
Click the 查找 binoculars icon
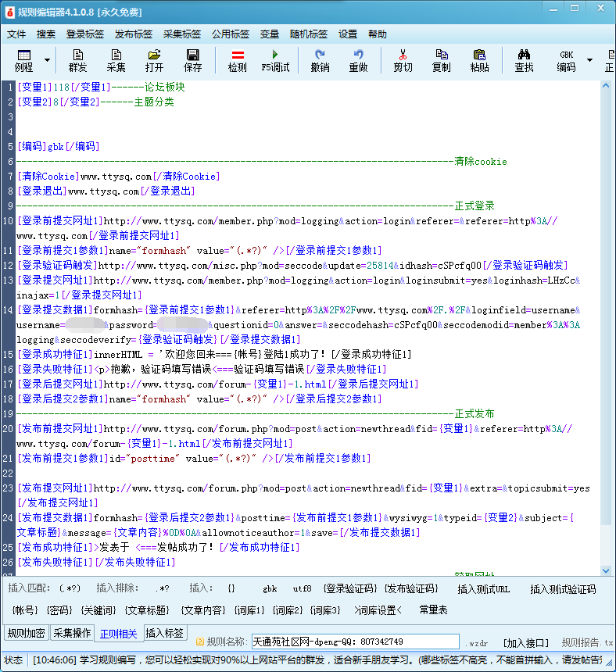coord(524,60)
